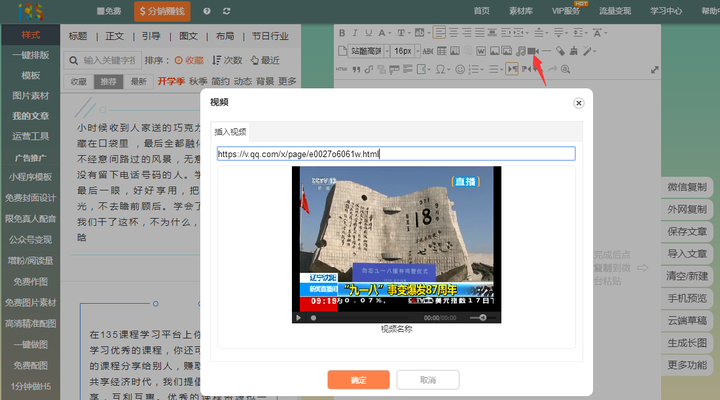Viewport: 720px width, 400px height.
Task: Click the zoom preview magnifier icon
Action: [x=566, y=69]
